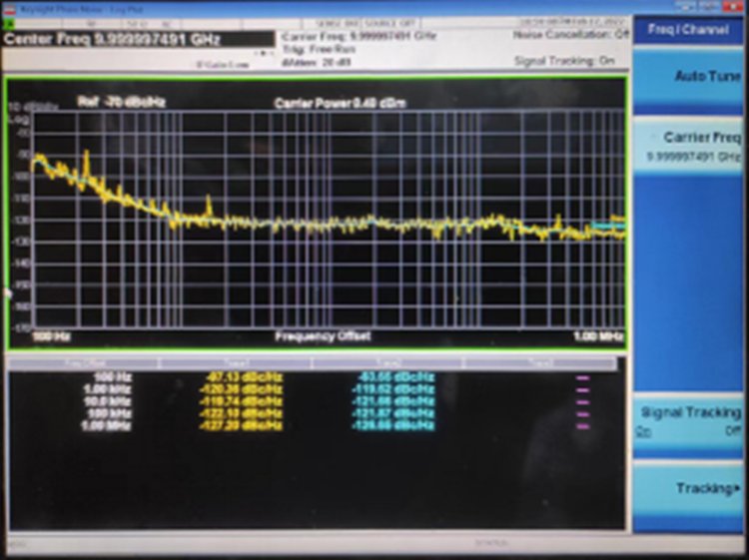749x560 pixels.
Task: Select the Trace 3 column header
Action: (x=539, y=363)
